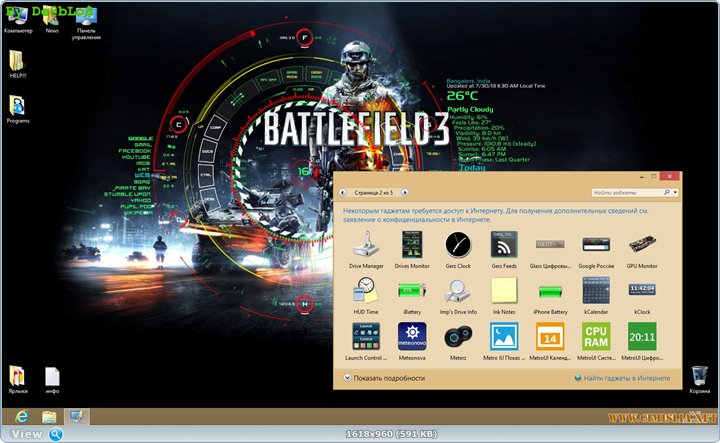Open the Programs folder on desktop
The image size is (720, 443).
[17, 106]
